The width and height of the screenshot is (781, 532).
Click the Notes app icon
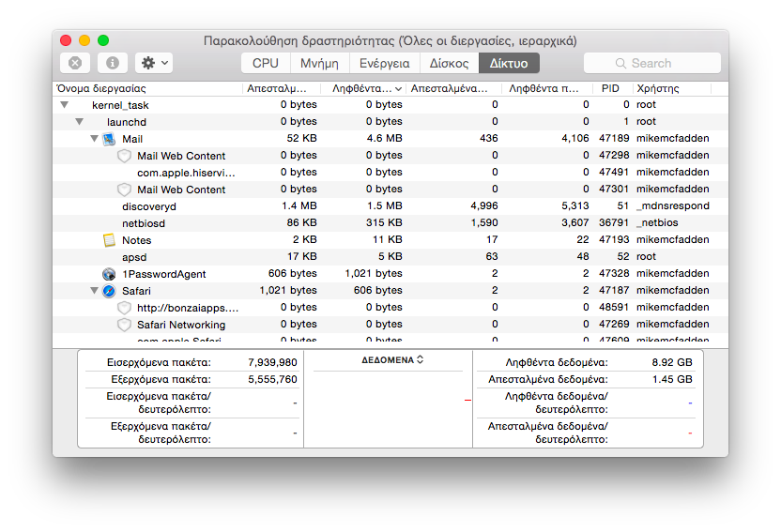coord(109,240)
